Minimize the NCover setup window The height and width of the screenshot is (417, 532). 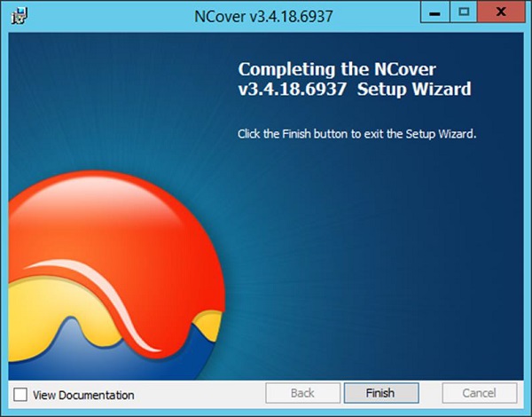click(x=435, y=12)
